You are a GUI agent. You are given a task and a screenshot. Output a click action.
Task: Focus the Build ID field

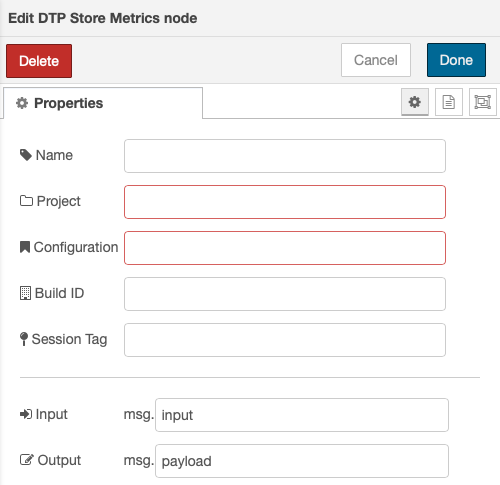pos(285,294)
